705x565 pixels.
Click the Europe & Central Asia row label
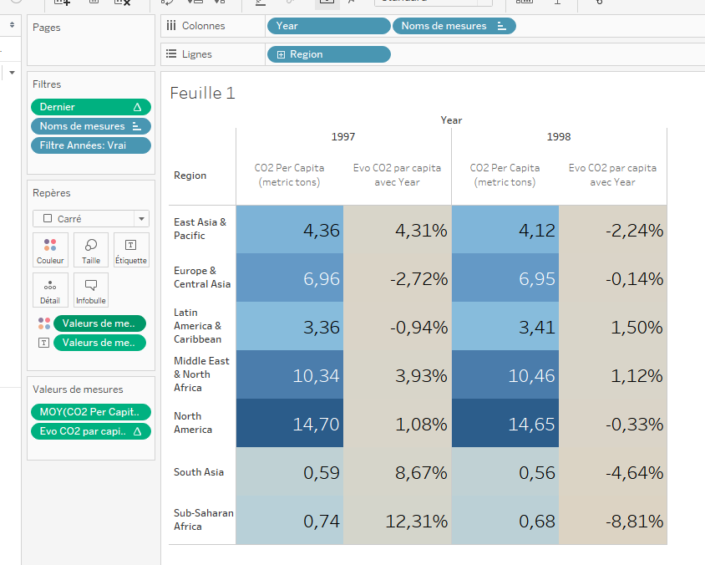pyautogui.click(x=202, y=277)
